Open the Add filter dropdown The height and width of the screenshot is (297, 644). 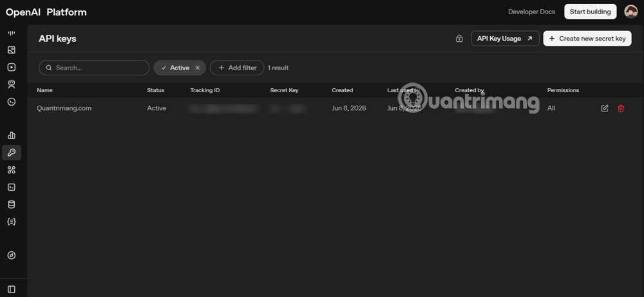click(x=237, y=68)
